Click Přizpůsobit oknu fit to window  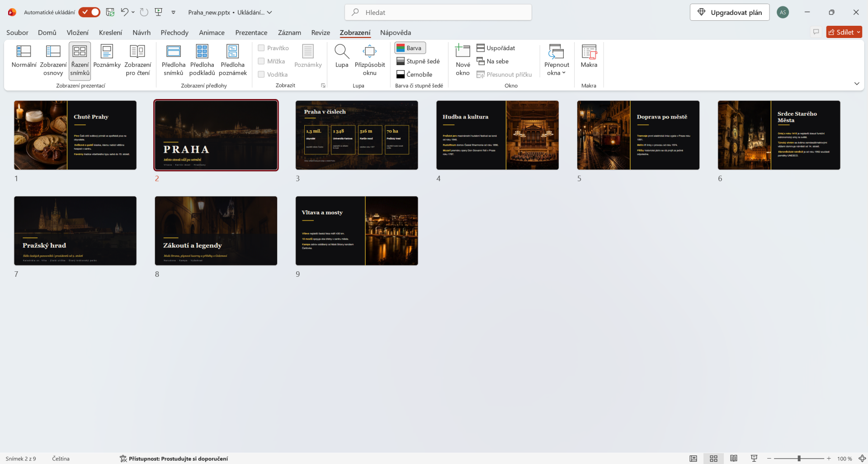(370, 61)
